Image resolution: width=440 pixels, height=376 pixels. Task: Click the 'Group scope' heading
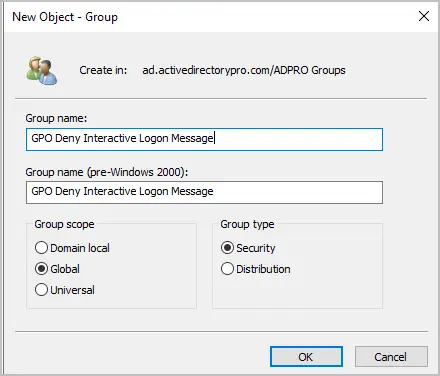click(64, 224)
